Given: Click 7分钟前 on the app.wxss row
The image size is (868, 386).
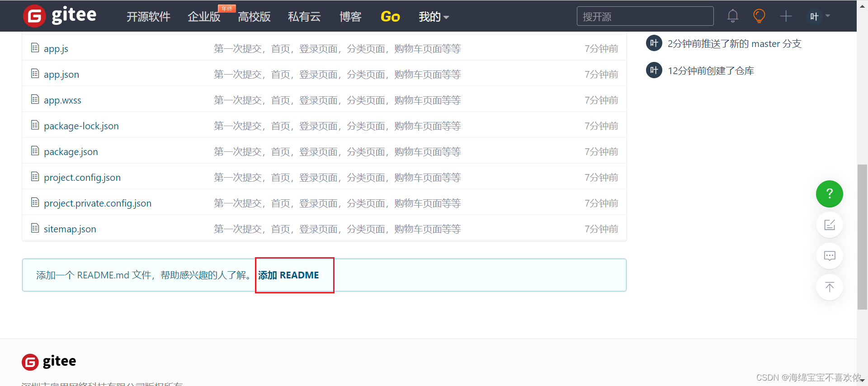Looking at the screenshot, I should click(x=601, y=100).
